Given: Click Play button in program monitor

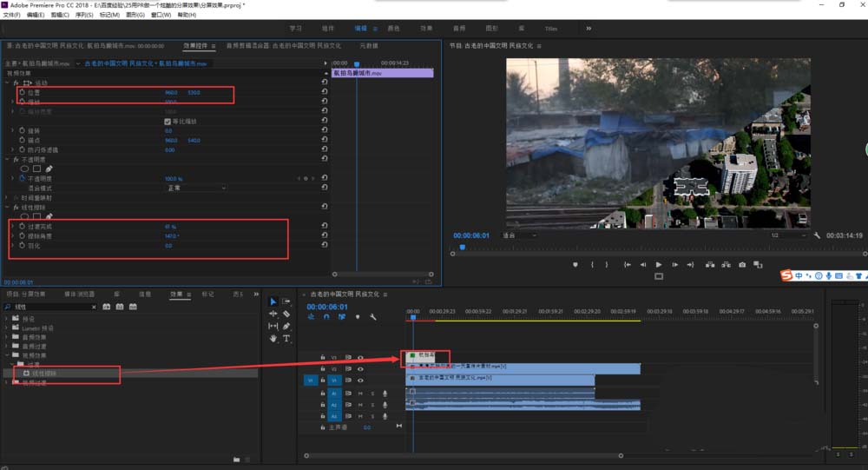Looking at the screenshot, I should tap(659, 265).
